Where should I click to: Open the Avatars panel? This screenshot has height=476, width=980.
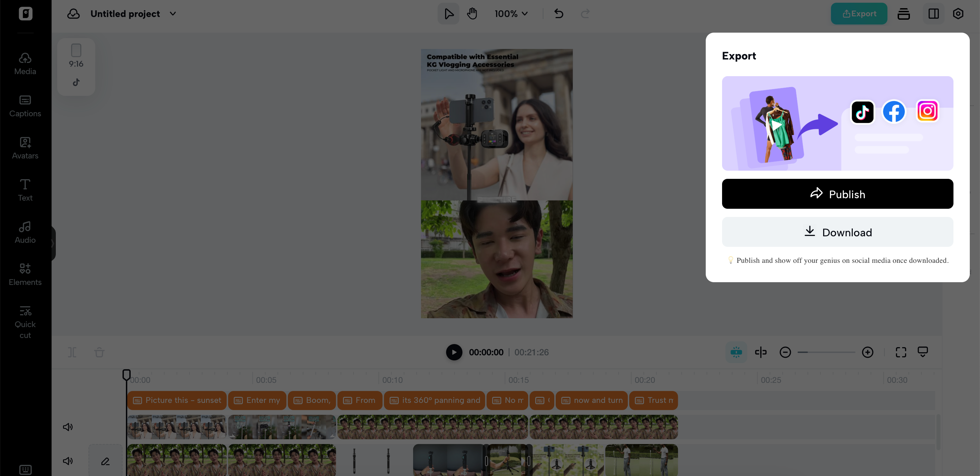pyautogui.click(x=25, y=148)
